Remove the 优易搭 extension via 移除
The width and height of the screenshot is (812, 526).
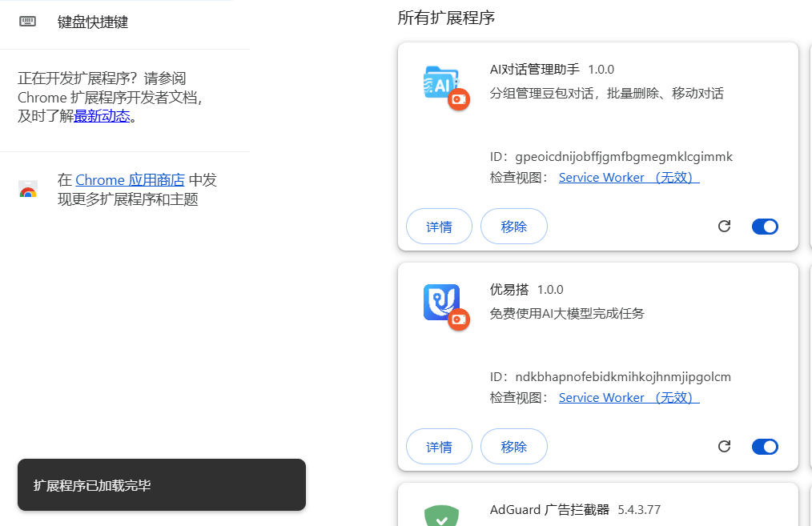[514, 446]
